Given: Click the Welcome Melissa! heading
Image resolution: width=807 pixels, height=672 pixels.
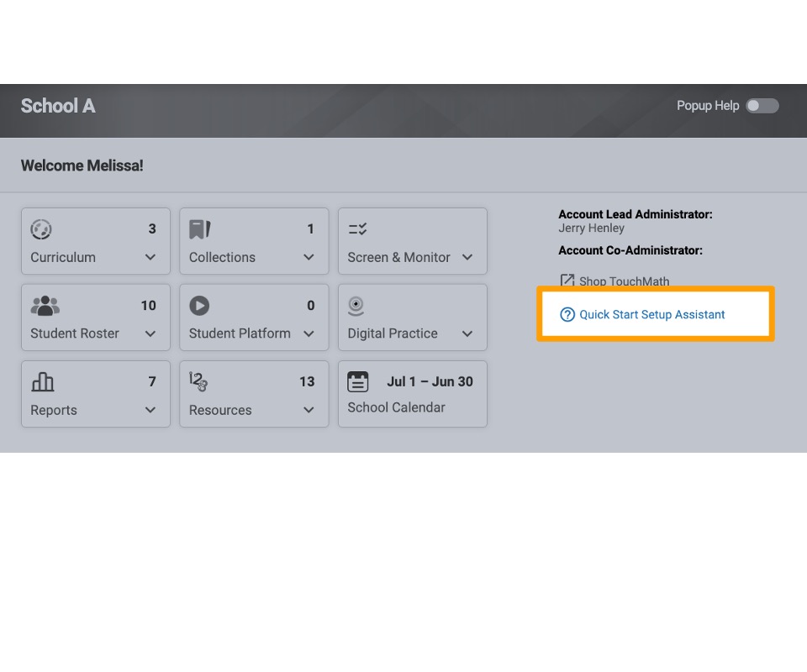Looking at the screenshot, I should (x=82, y=165).
